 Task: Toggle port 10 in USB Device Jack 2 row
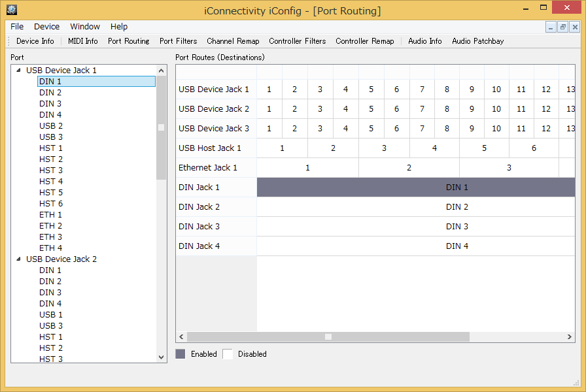point(496,109)
